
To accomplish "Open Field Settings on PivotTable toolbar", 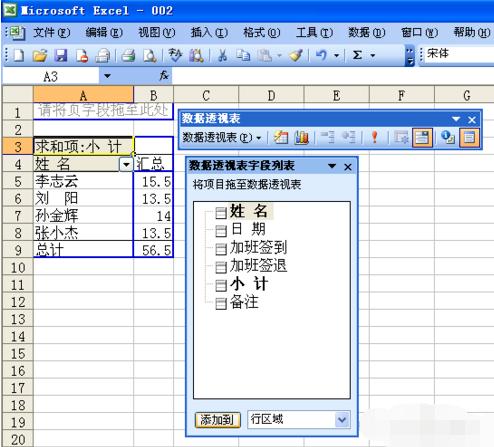I will [x=447, y=137].
